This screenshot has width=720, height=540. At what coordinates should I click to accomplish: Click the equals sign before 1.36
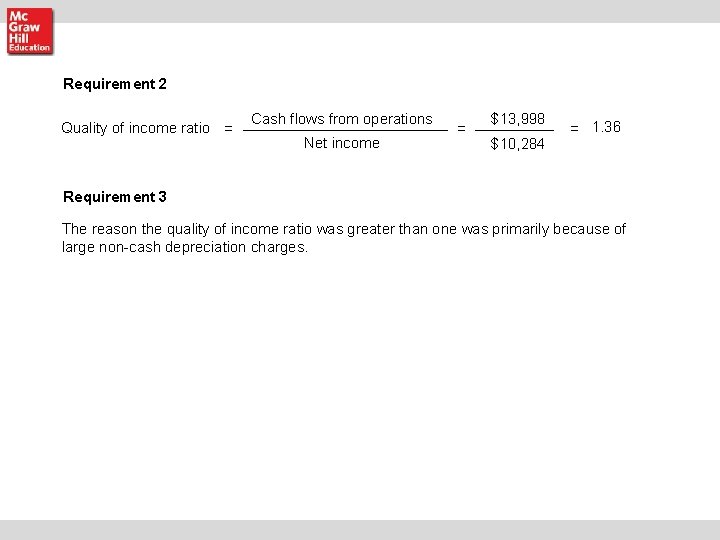click(x=574, y=129)
